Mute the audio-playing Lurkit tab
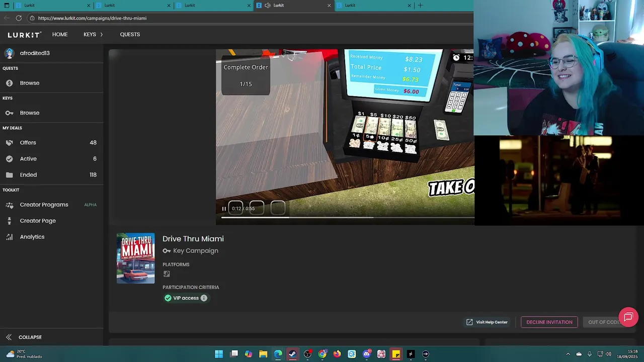 point(268,6)
